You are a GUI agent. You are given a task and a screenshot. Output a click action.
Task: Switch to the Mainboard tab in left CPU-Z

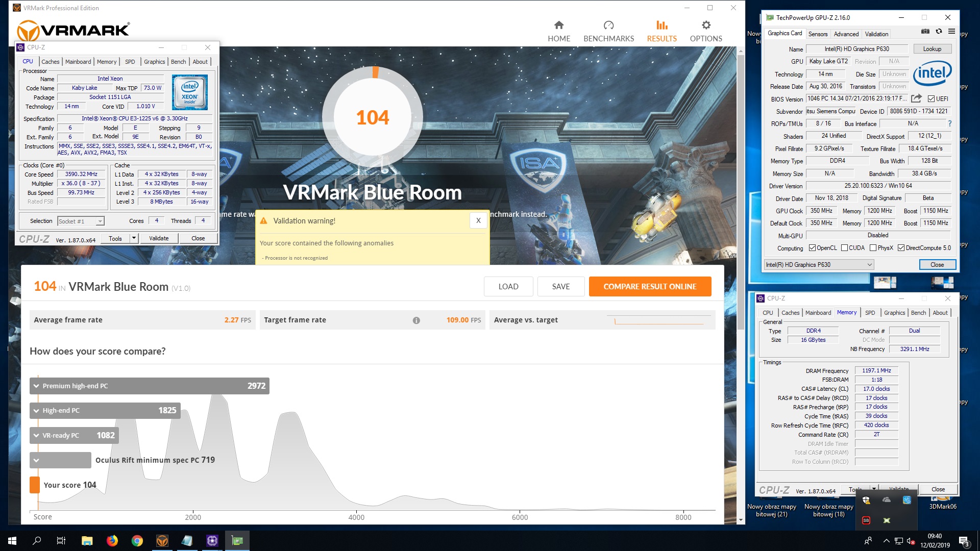tap(78, 62)
